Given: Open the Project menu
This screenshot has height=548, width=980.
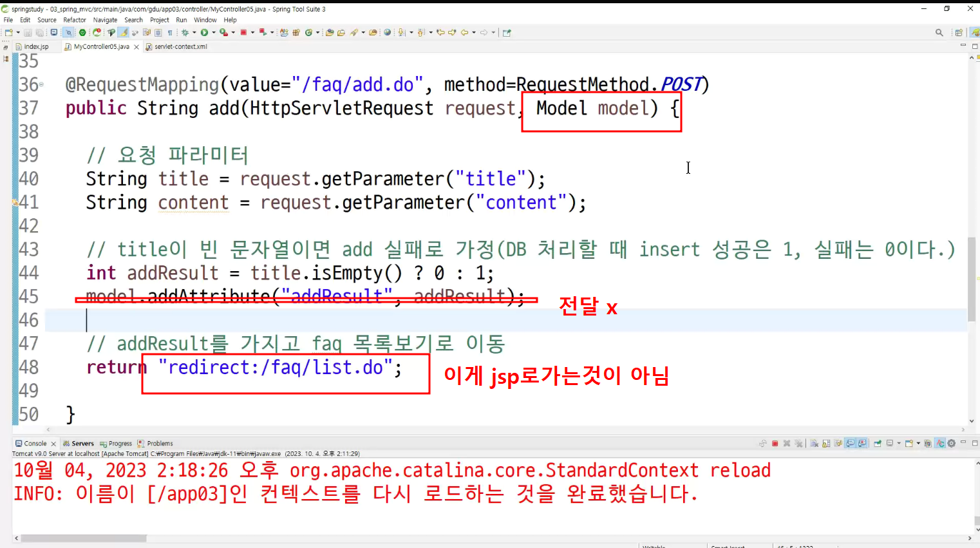Looking at the screenshot, I should (x=159, y=20).
